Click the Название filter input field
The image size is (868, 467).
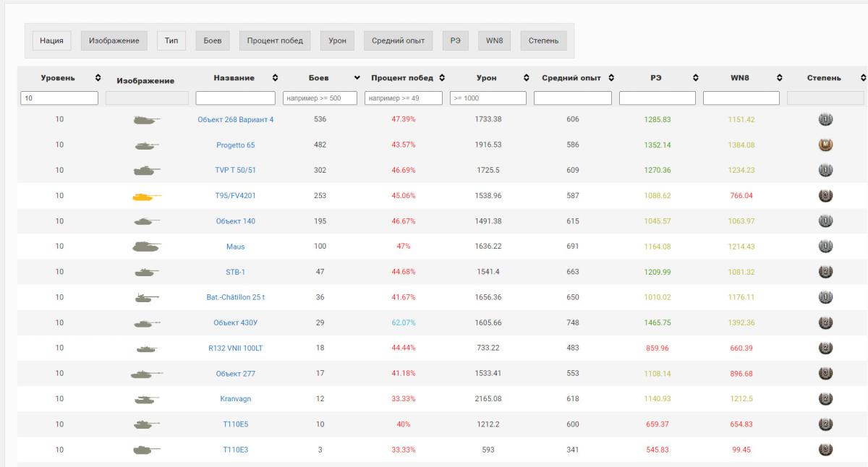tap(235, 98)
